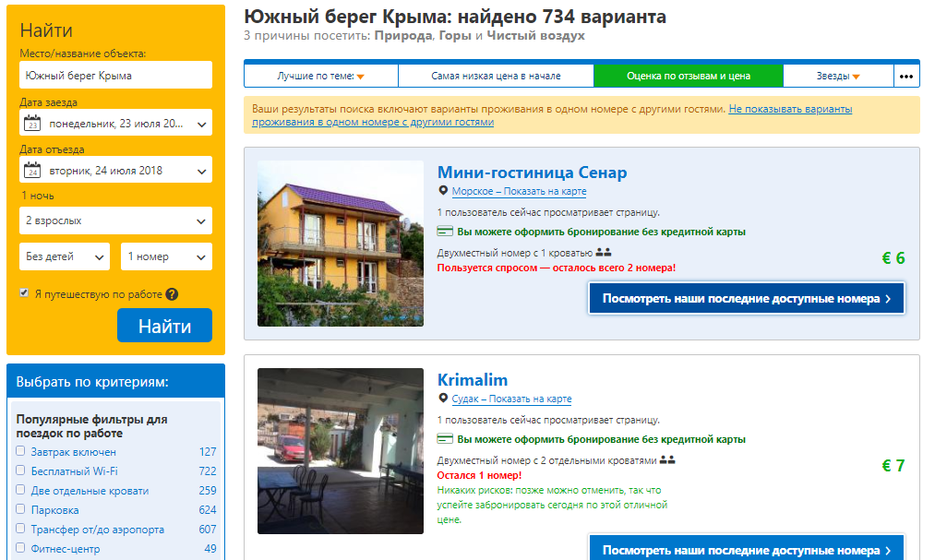Select the «Лучшие по теме» sorting tab

click(319, 74)
